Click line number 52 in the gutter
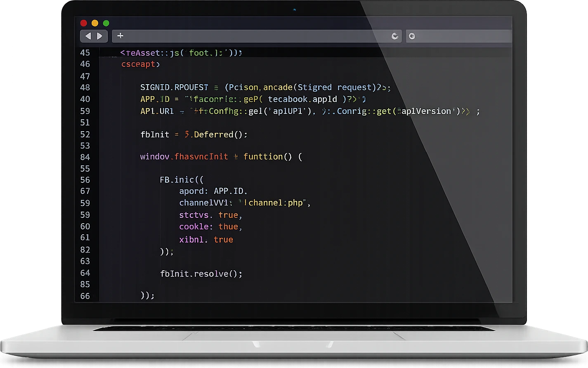 click(x=85, y=134)
